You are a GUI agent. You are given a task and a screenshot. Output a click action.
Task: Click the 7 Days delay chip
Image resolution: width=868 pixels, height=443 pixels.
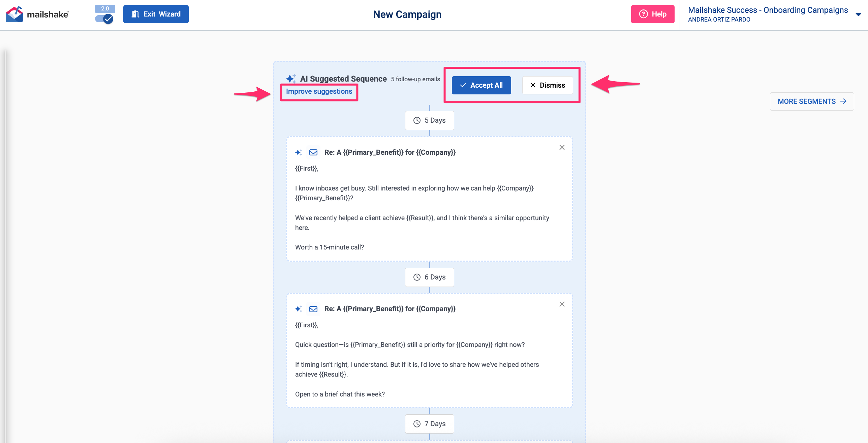[429, 424]
